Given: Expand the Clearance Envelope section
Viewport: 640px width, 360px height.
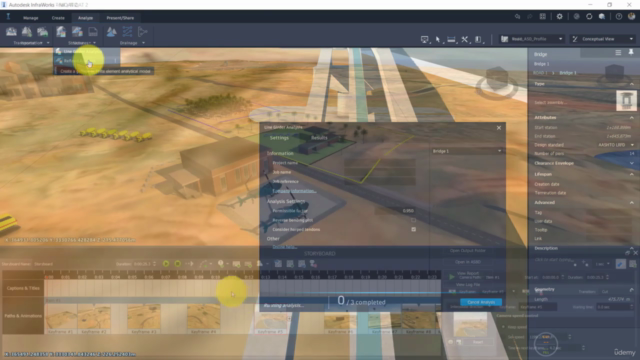Looking at the screenshot, I should click(632, 163).
